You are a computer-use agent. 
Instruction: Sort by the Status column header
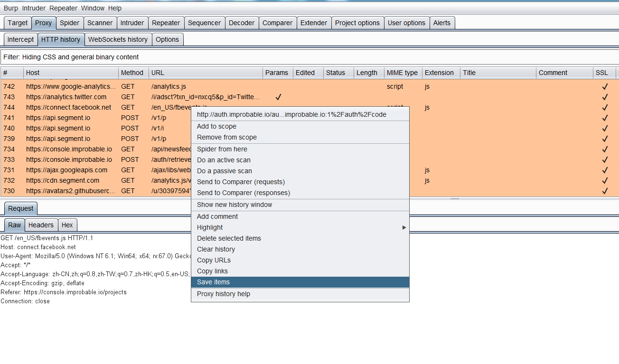(338, 73)
